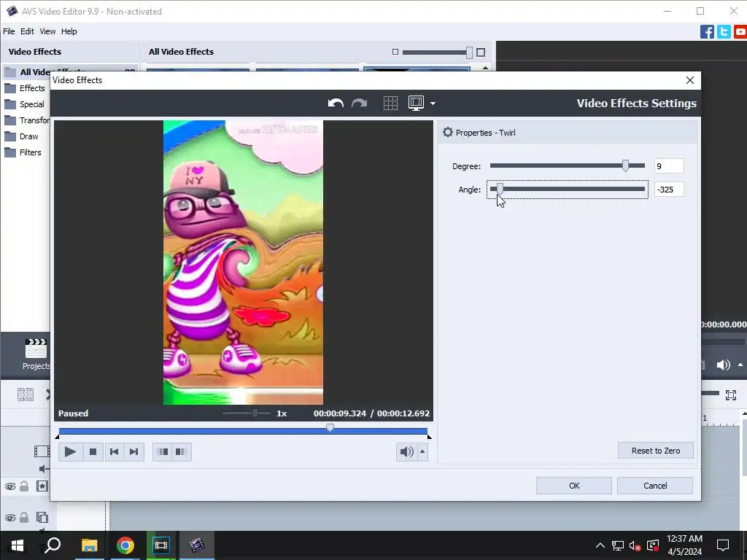Click small thumbnails size icon
Image resolution: width=747 pixels, height=560 pixels.
click(395, 52)
